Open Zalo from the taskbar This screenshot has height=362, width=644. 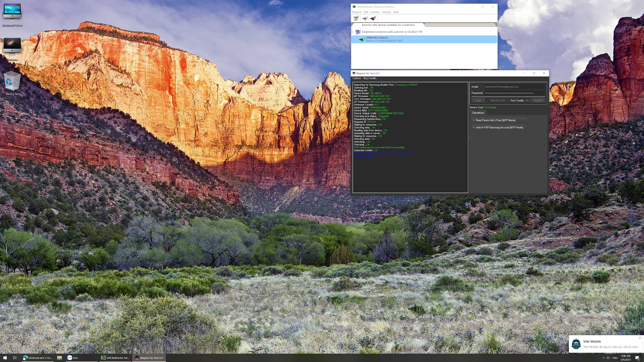click(73, 358)
